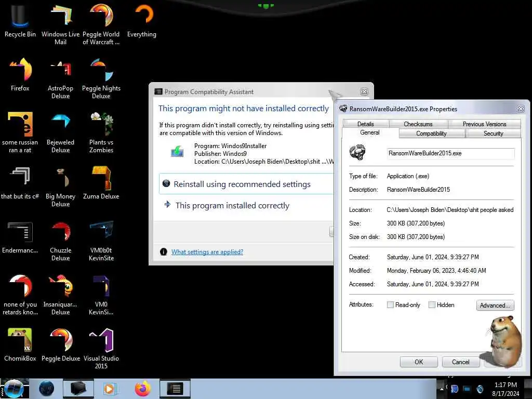The width and height of the screenshot is (532, 399).
Task: Click Cancel in the Properties dialog
Action: 461,362
